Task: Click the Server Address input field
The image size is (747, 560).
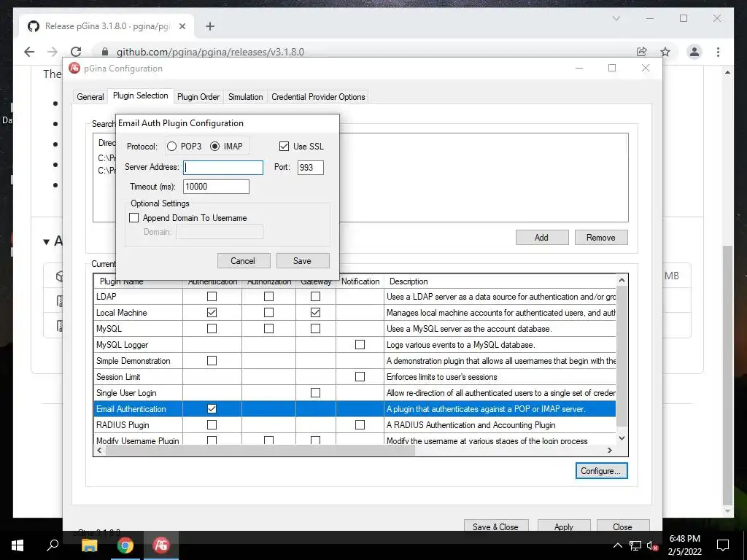Action: click(223, 167)
